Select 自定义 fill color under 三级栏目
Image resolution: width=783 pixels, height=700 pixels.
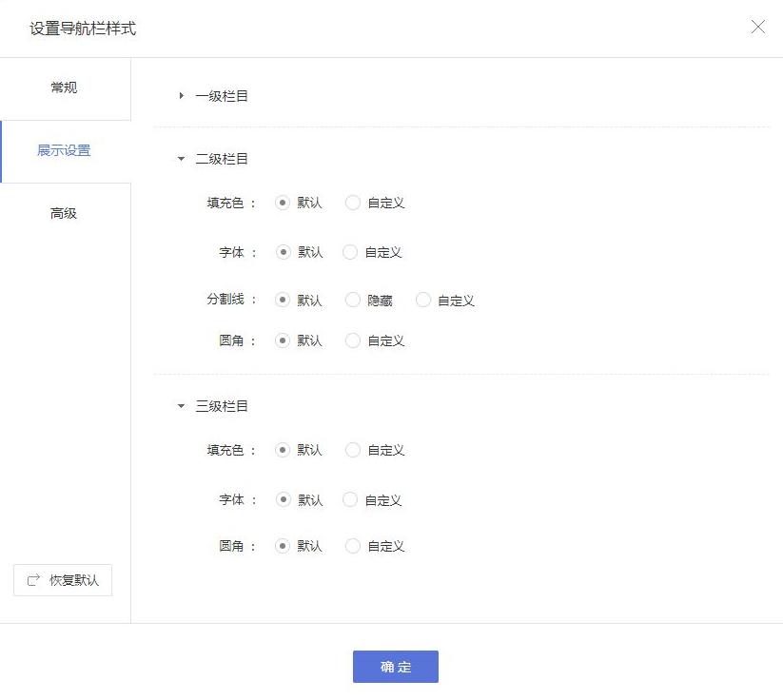pos(351,450)
